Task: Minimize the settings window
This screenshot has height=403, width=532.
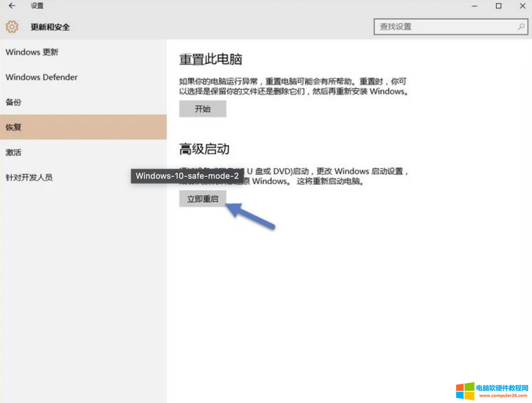Action: pyautogui.click(x=474, y=6)
